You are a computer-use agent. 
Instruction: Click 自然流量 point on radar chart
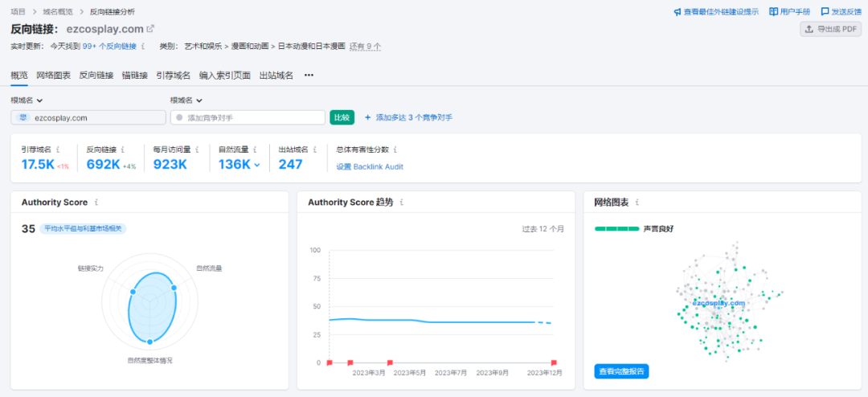pyautogui.click(x=174, y=288)
